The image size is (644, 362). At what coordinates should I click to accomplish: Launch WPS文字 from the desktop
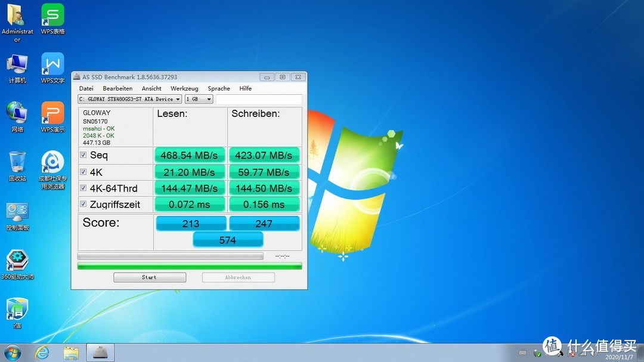(52, 68)
